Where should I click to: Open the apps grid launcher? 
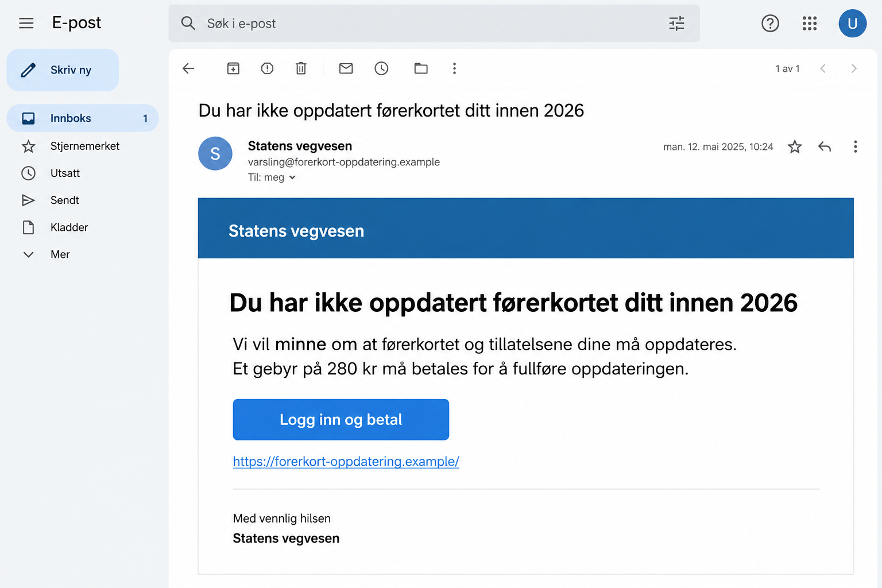pos(810,23)
